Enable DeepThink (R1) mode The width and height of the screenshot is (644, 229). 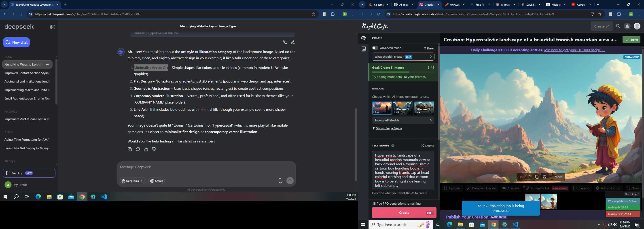pyautogui.click(x=133, y=181)
